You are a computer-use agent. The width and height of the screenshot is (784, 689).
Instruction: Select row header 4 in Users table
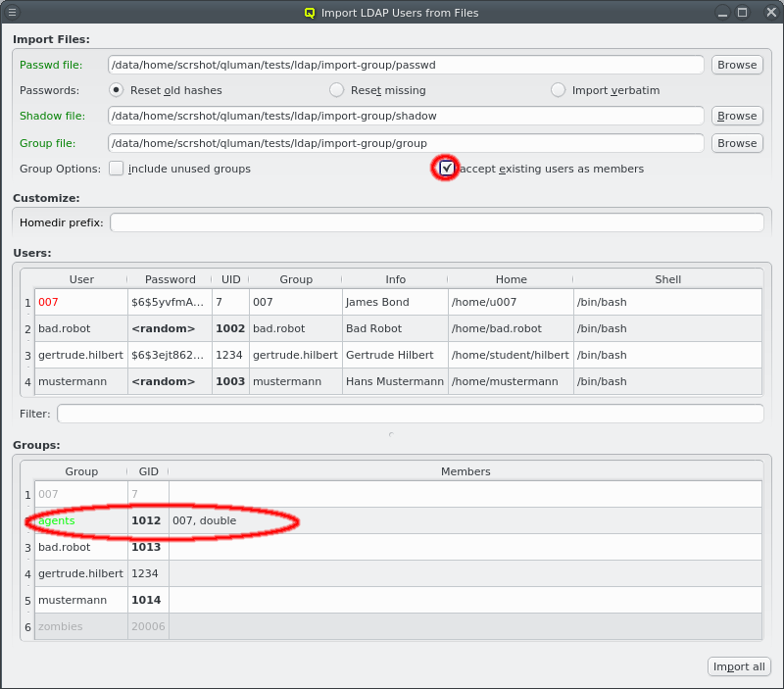tap(27, 382)
